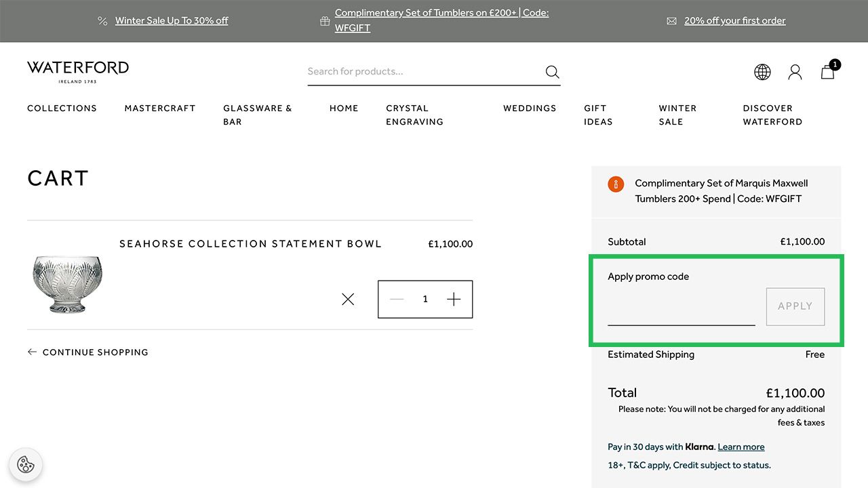Open the shopping bag icon
Viewport: 868px width, 488px height.
tap(828, 72)
